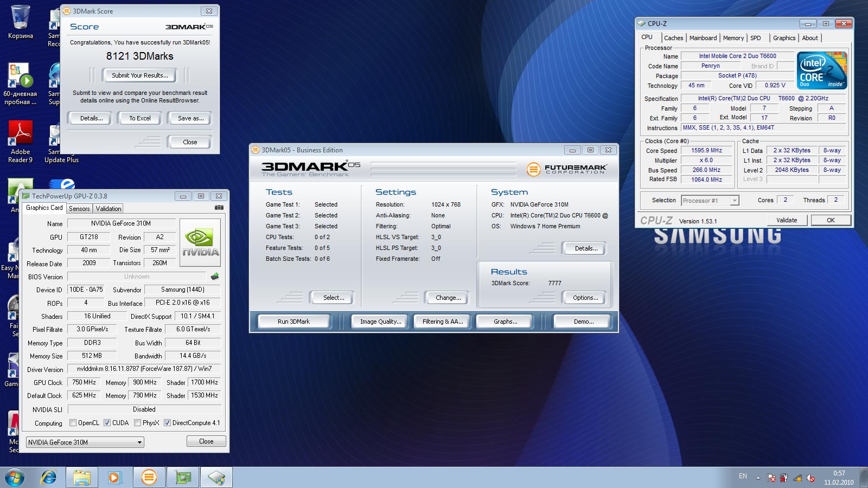868x488 pixels.
Task: Switch to CPU-Z via its taskbar icon
Action: pyautogui.click(x=216, y=477)
